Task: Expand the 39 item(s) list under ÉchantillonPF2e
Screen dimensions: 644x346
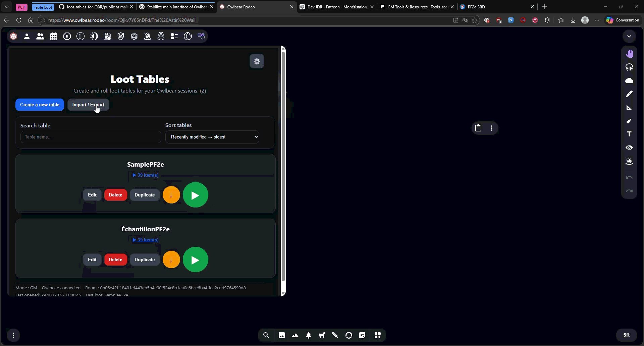Action: pos(146,240)
